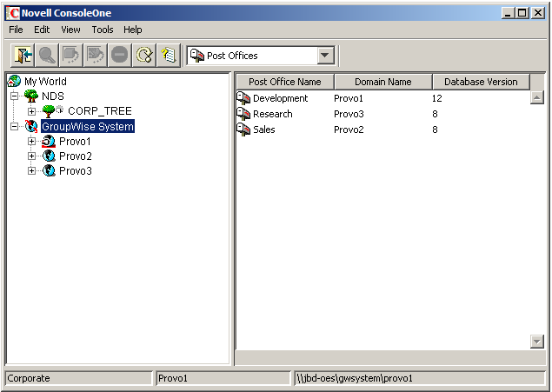Click the exit door toolbar icon

(x=23, y=56)
